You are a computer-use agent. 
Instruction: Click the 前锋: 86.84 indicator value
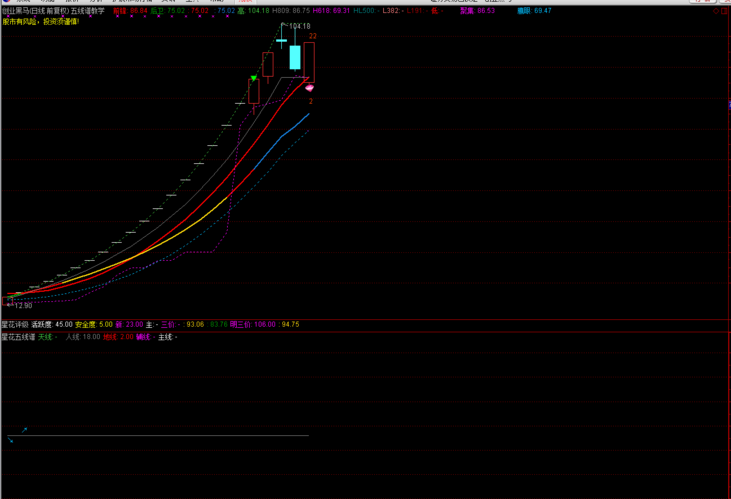pyautogui.click(x=130, y=11)
